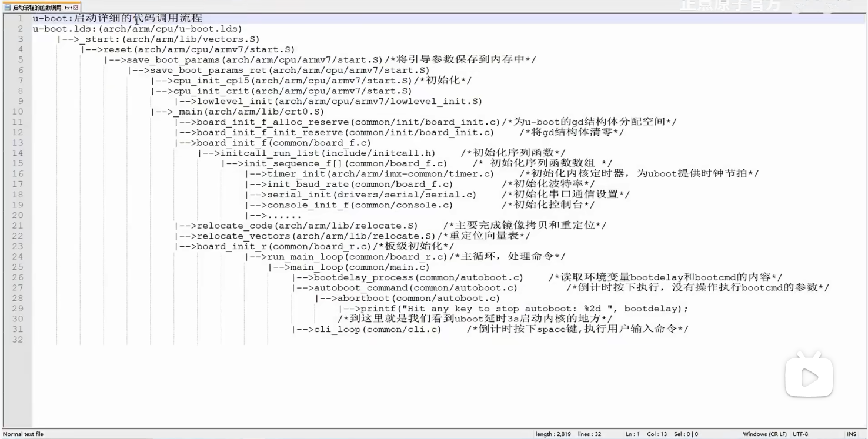
Task: Click the 'serial_init' text on line 18
Action: 299,195
